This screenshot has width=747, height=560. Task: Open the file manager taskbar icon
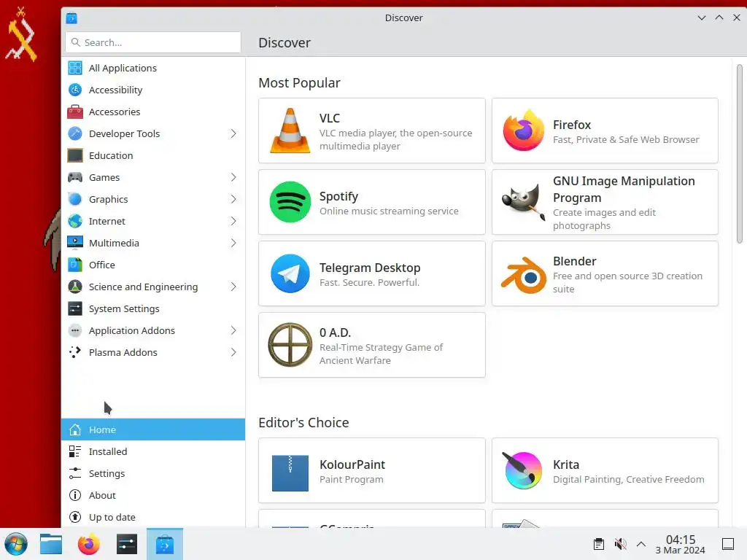(x=51, y=544)
